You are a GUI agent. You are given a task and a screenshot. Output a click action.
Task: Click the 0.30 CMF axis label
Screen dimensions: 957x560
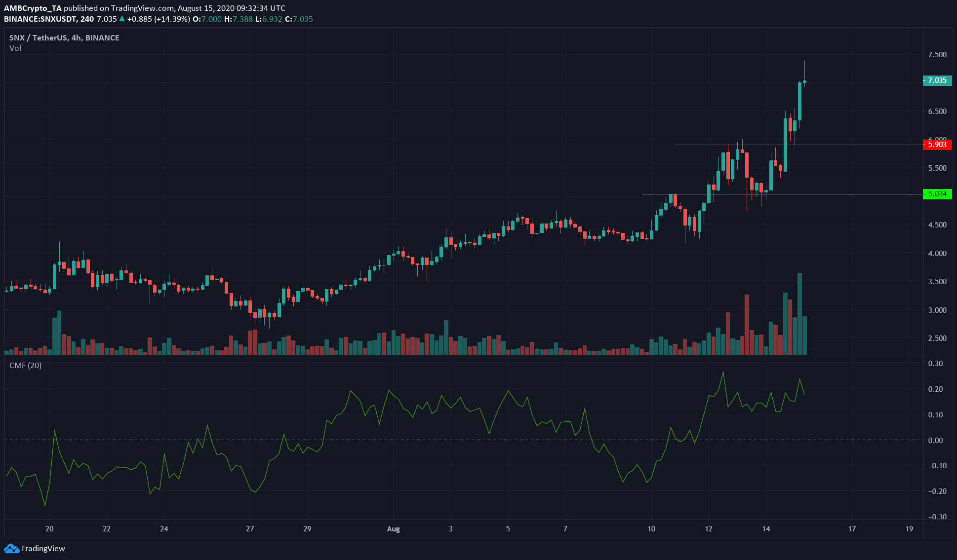(x=935, y=364)
